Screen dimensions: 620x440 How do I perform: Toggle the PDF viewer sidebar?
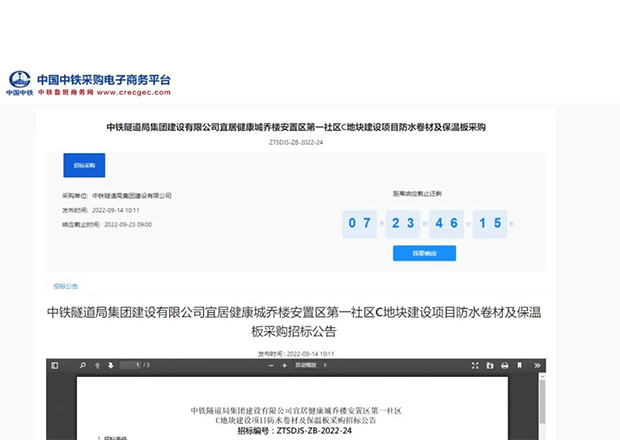pyautogui.click(x=55, y=365)
